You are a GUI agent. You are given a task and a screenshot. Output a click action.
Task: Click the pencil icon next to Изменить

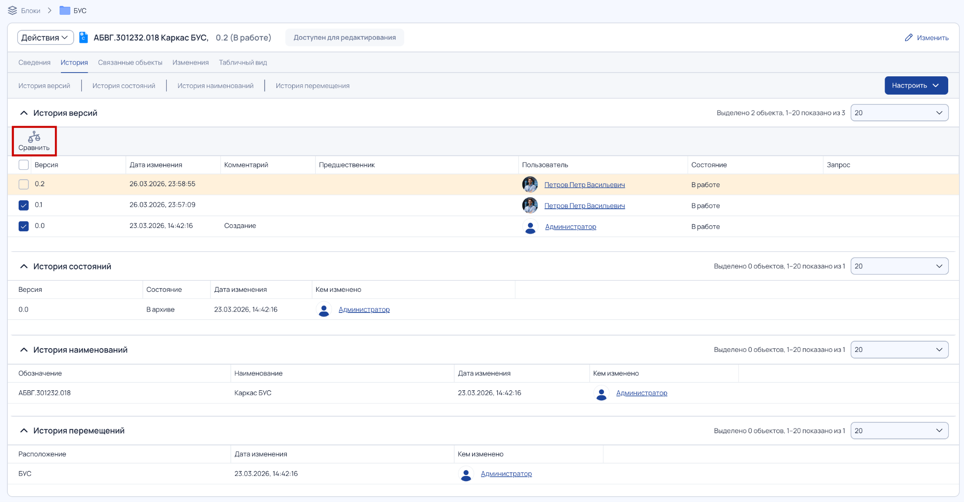point(909,37)
